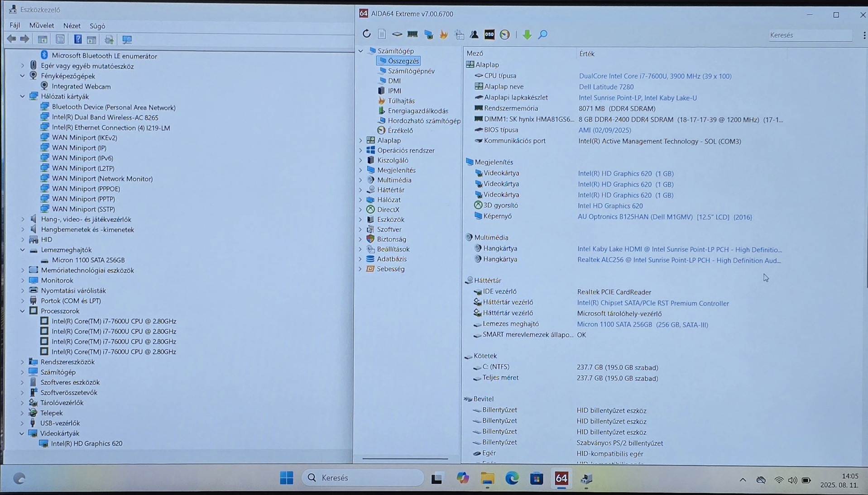This screenshot has height=495, width=868.
Task: Open Microsoft Store from the taskbar
Action: click(x=537, y=478)
